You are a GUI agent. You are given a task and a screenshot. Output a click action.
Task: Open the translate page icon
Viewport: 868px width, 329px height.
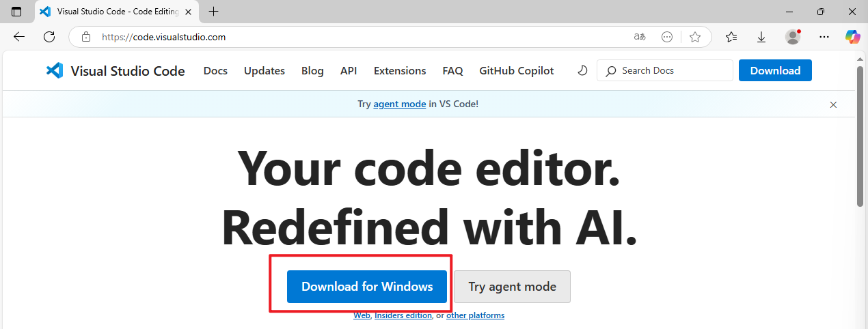pyautogui.click(x=640, y=37)
